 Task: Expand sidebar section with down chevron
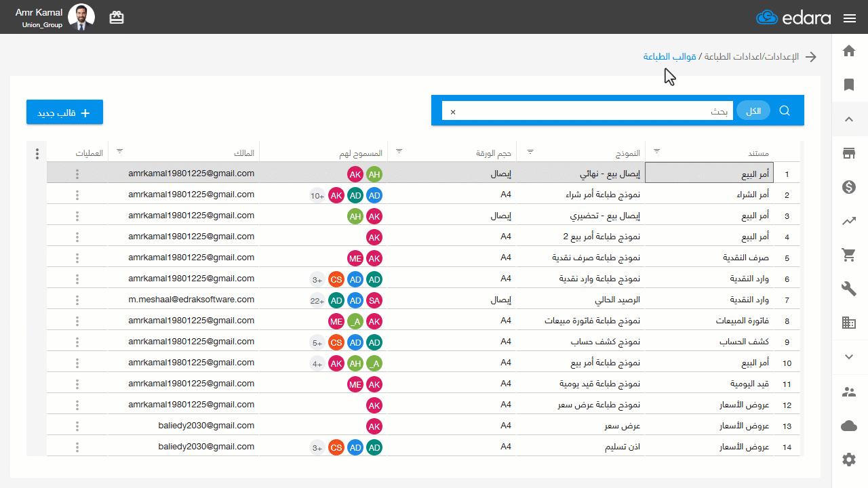pos(849,357)
